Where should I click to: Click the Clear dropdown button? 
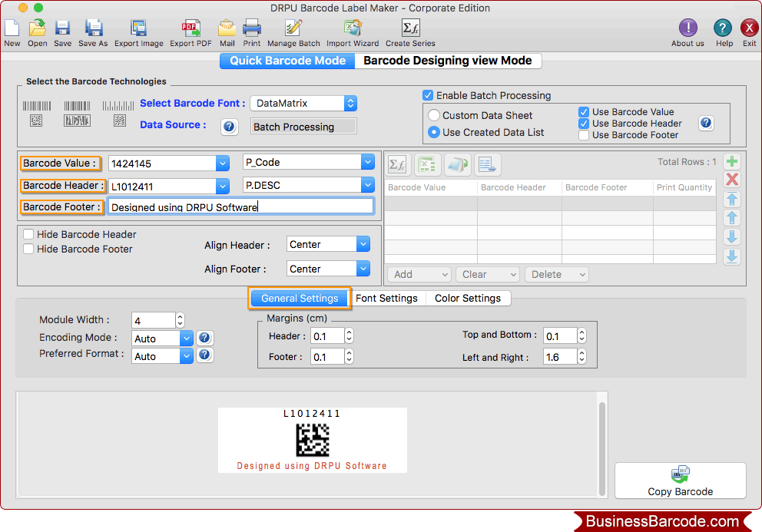click(x=488, y=275)
